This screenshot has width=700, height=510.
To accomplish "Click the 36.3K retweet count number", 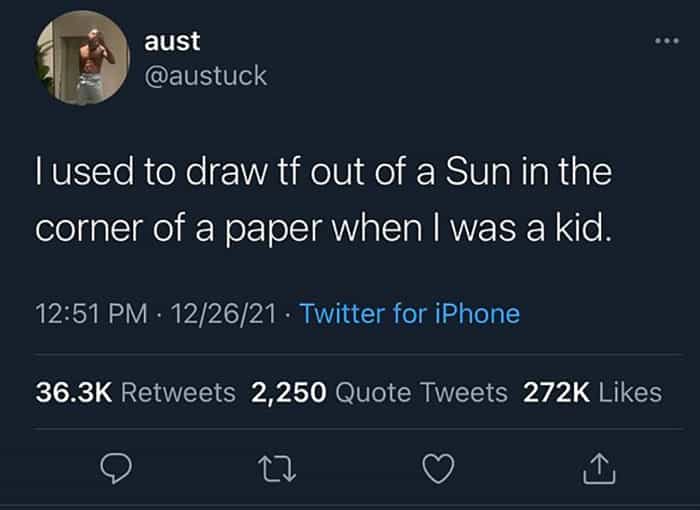I will tap(74, 392).
